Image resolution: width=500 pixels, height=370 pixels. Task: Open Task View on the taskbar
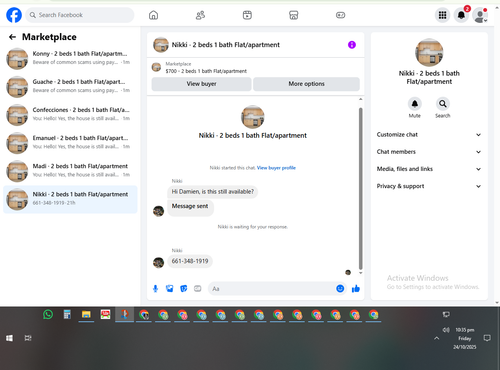[28, 338]
